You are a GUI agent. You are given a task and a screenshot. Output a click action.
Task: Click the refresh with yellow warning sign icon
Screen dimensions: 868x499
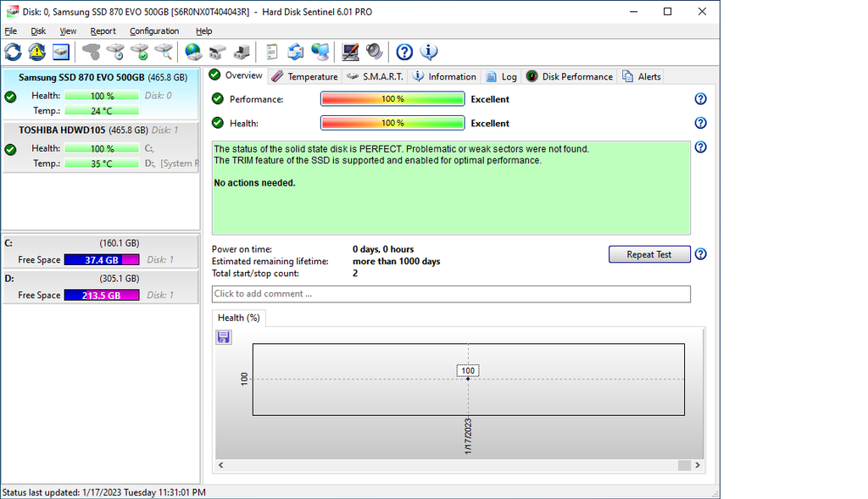36,53
